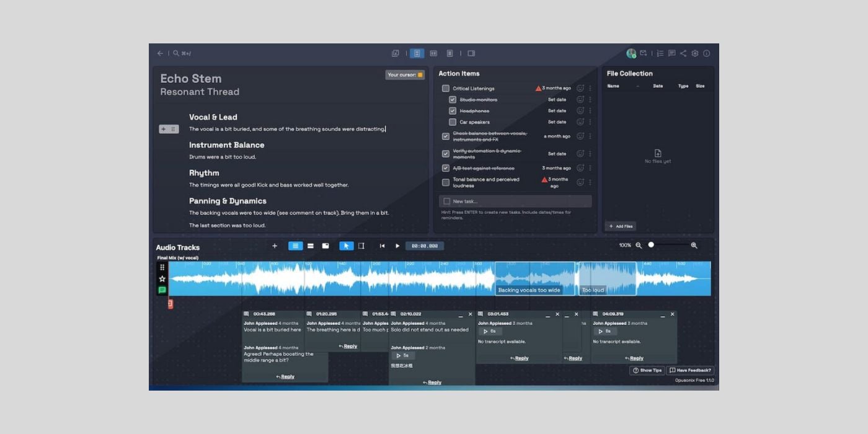Open settings via the gear icon
The width and height of the screenshot is (868, 434).
pos(695,53)
